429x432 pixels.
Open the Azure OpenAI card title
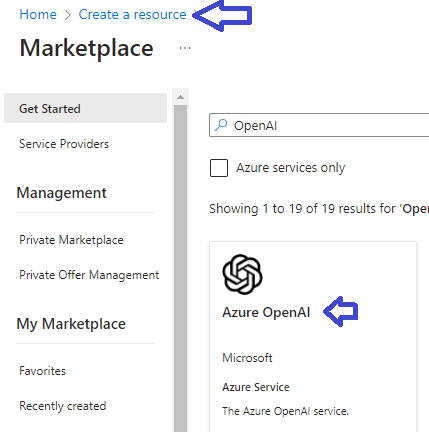coord(266,312)
